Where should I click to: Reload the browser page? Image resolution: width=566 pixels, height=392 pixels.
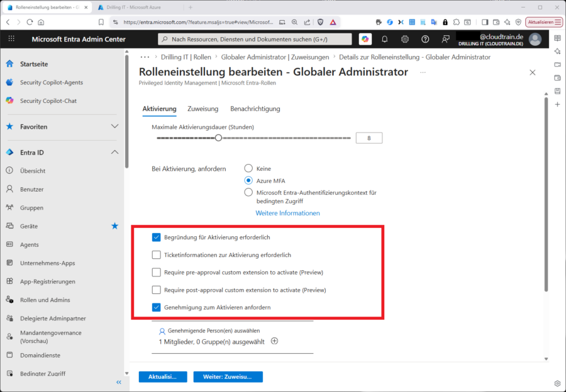click(30, 22)
